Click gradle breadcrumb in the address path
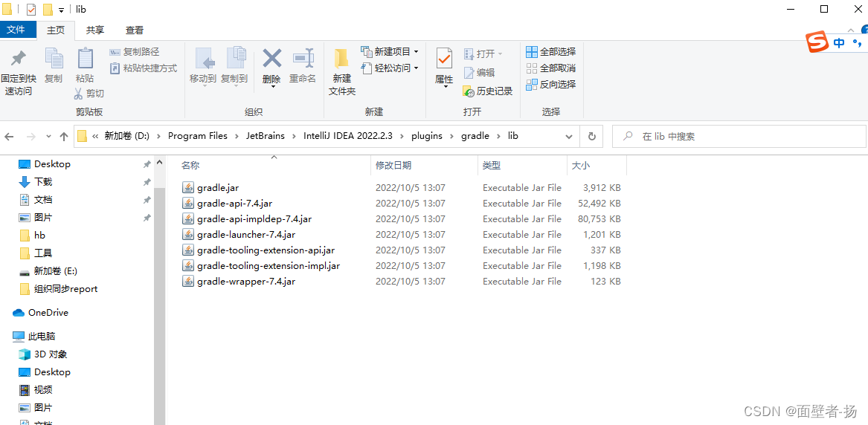The image size is (868, 425). pyautogui.click(x=475, y=136)
